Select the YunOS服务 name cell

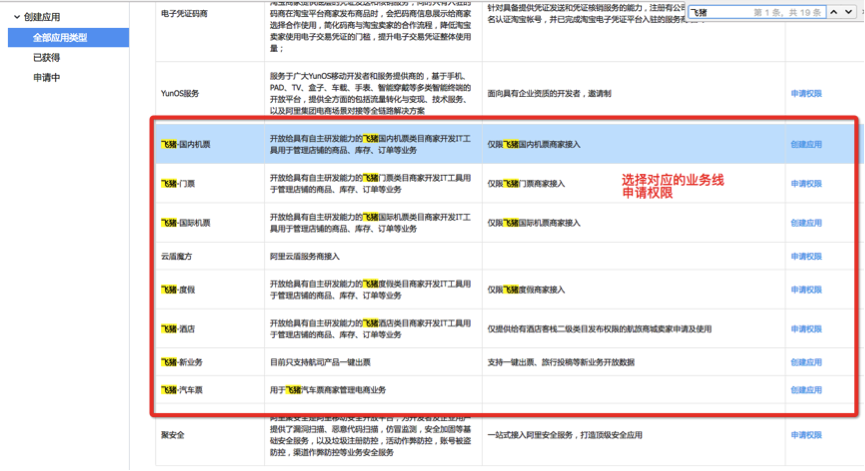coord(180,94)
